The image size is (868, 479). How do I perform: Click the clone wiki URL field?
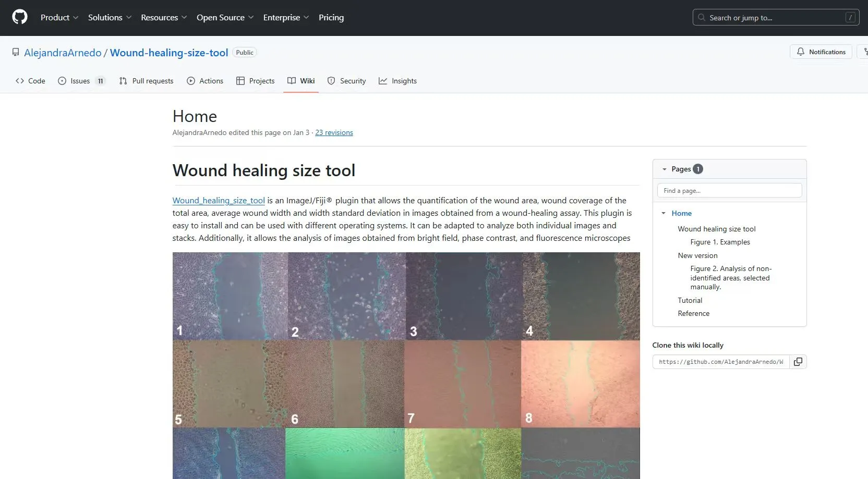point(721,362)
